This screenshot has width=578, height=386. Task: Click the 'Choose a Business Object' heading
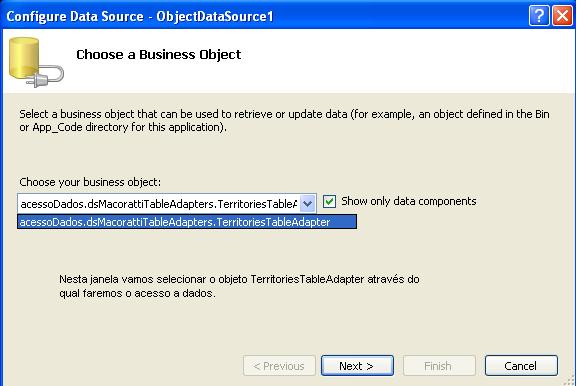159,55
